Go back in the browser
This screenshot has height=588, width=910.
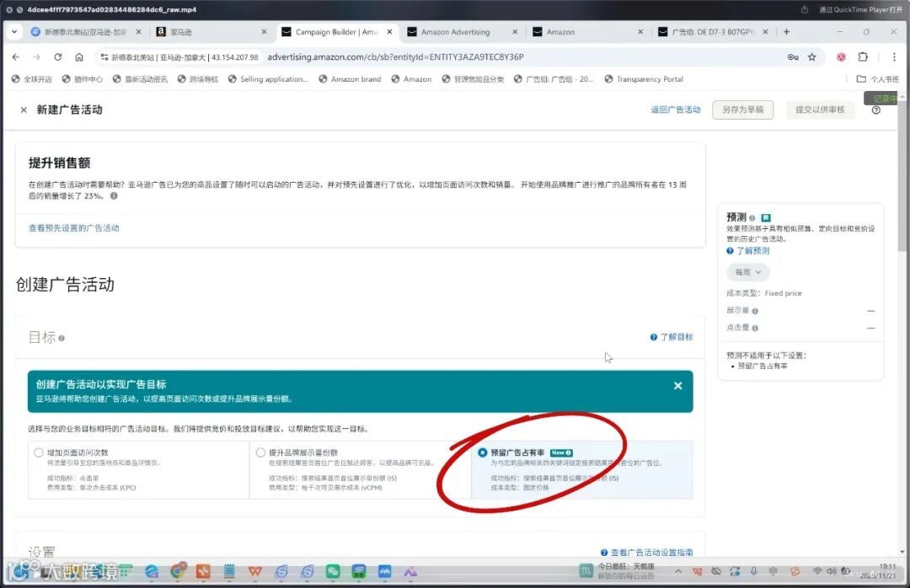16,57
